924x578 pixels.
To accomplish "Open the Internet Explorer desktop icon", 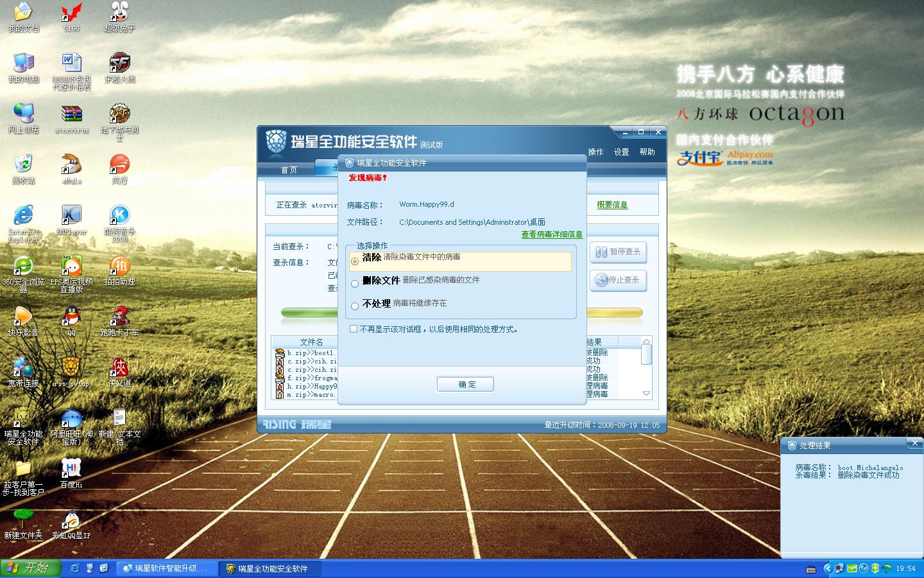I will (23, 223).
